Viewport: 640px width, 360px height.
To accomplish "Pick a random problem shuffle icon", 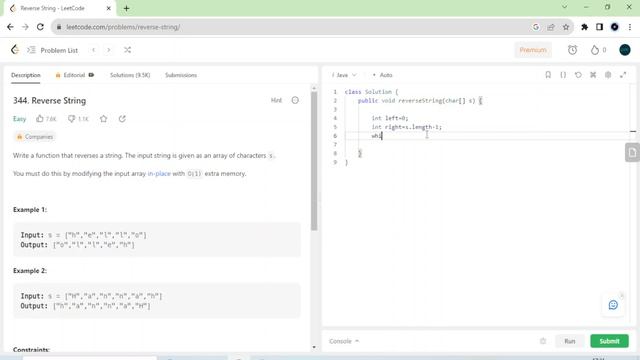I will coord(127,50).
